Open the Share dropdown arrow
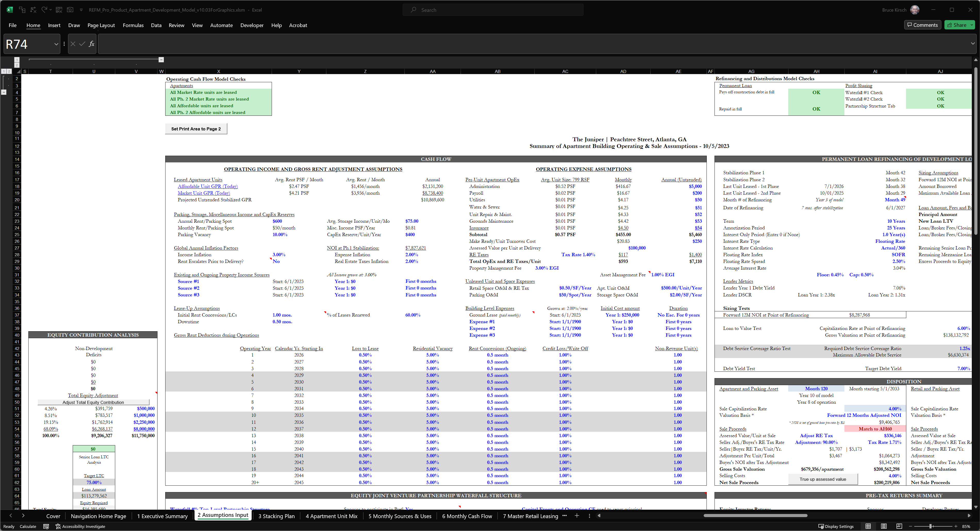Image resolution: width=980 pixels, height=531 pixels. point(972,25)
